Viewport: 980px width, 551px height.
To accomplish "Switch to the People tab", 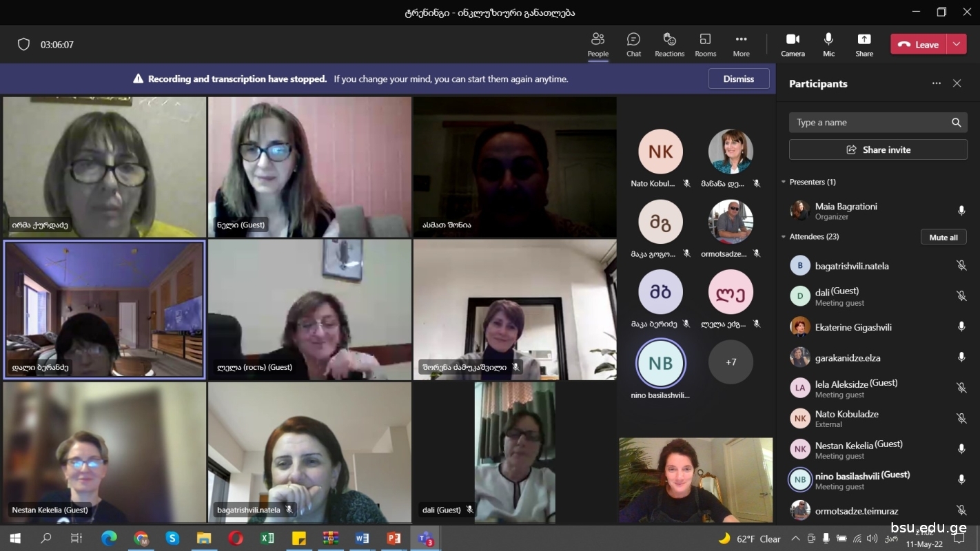I will 598,45.
